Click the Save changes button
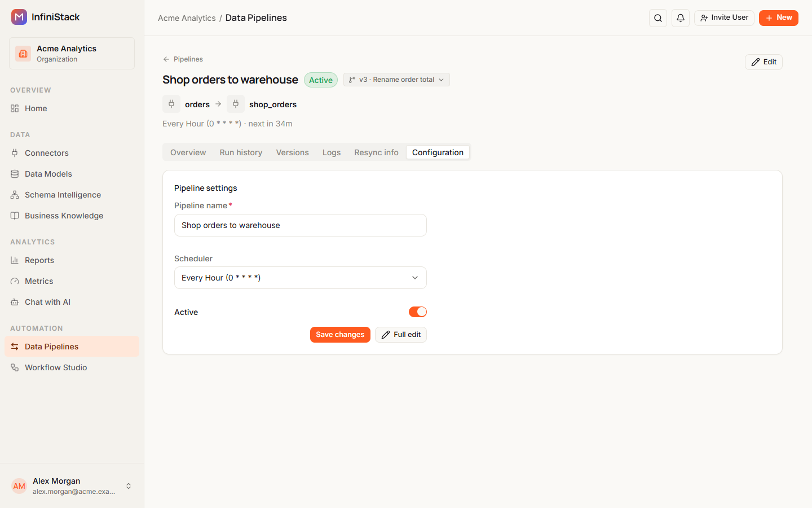The height and width of the screenshot is (508, 812). 340,335
